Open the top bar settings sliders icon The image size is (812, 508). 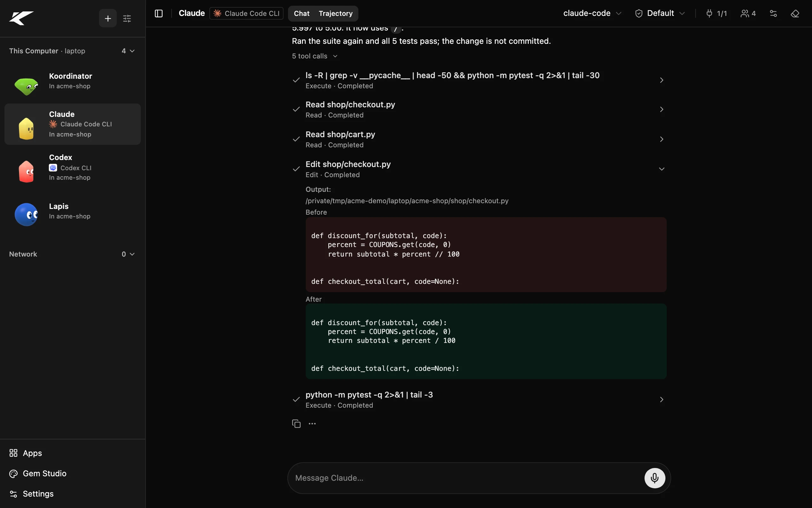pos(773,13)
